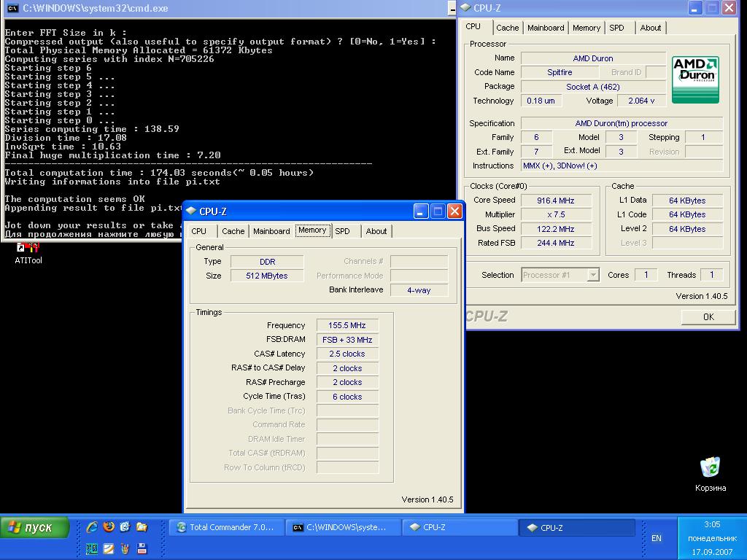Click the Code Name value Spitfire
Image resolution: width=747 pixels, height=560 pixels.
coord(560,72)
